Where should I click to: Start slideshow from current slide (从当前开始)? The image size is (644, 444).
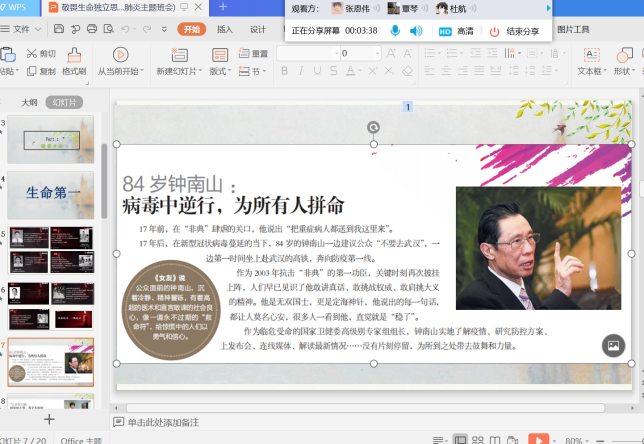point(120,58)
